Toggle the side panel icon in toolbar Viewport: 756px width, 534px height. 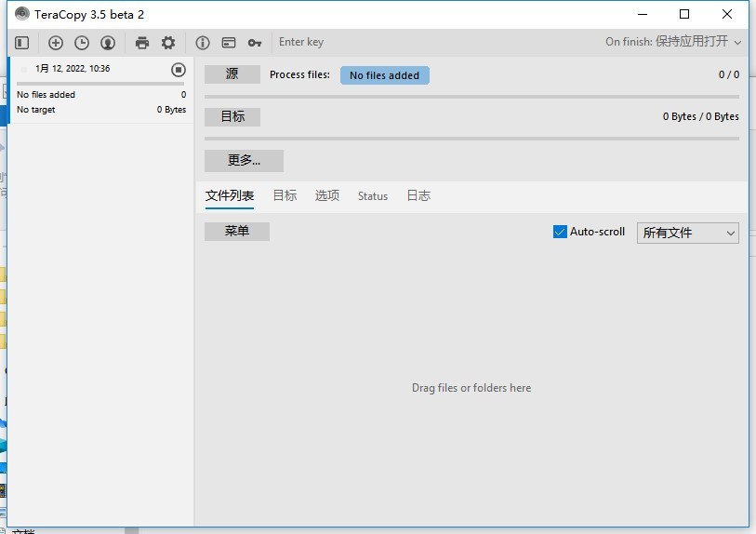[x=21, y=43]
